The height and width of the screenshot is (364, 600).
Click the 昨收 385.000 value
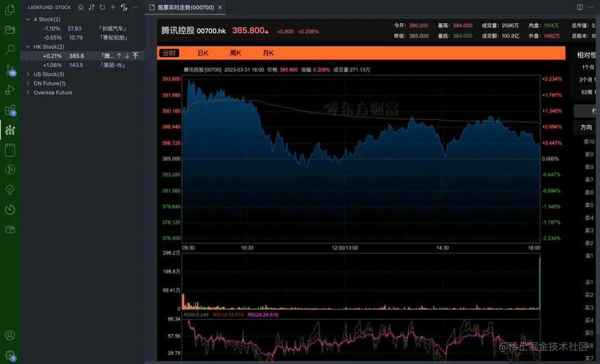(419, 36)
